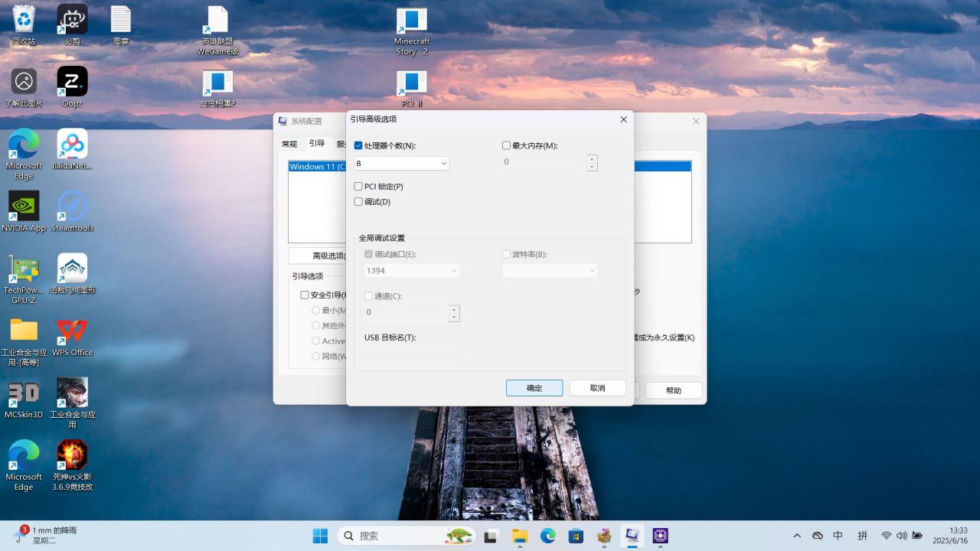This screenshot has width=980, height=551.
Task: Click the 帮助 button in 系统配置
Action: coord(674,390)
